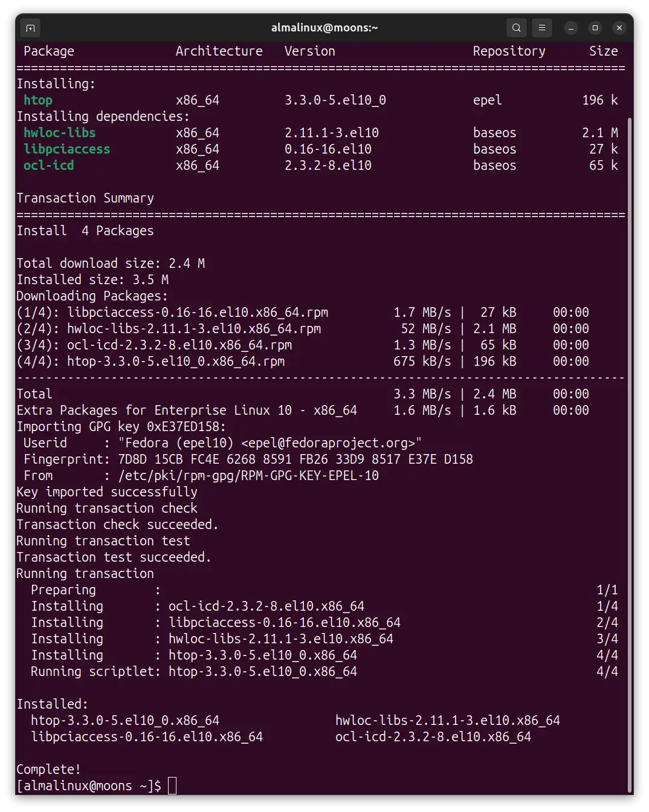649x812 pixels.
Task: Click the green htop package name
Action: 38,100
